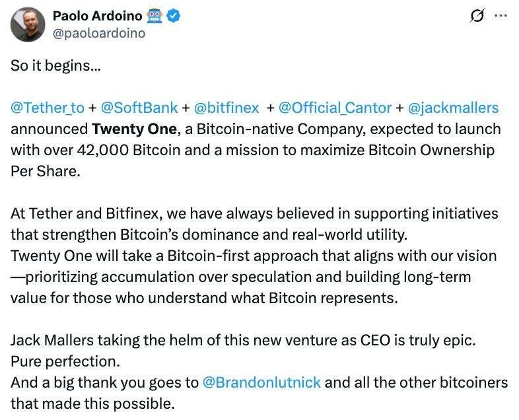
Task: Click Paolo Ardoino's profile avatar
Action: [28, 24]
